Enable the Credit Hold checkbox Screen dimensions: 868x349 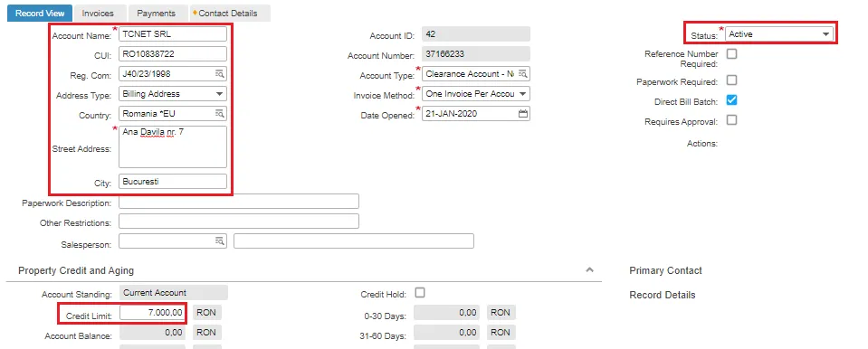(420, 293)
